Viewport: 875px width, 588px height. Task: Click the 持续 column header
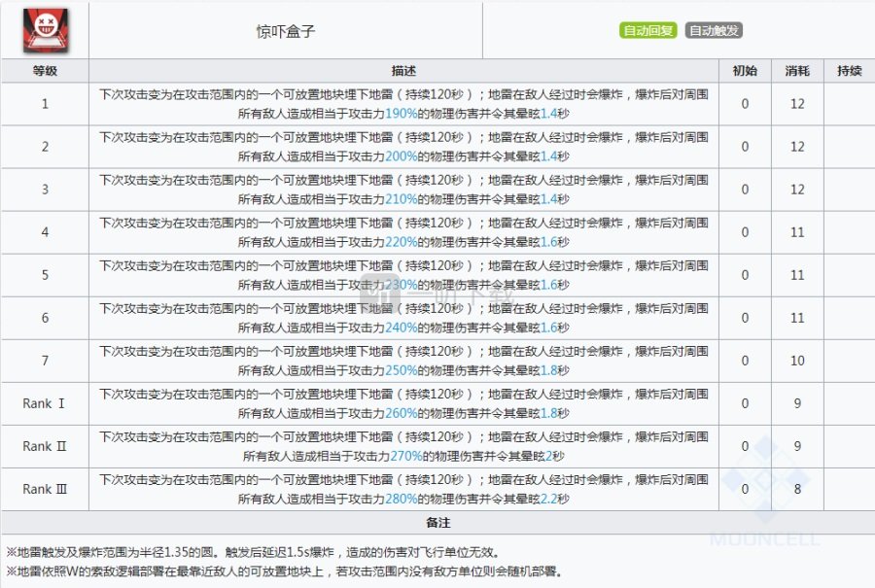pyautogui.click(x=849, y=71)
